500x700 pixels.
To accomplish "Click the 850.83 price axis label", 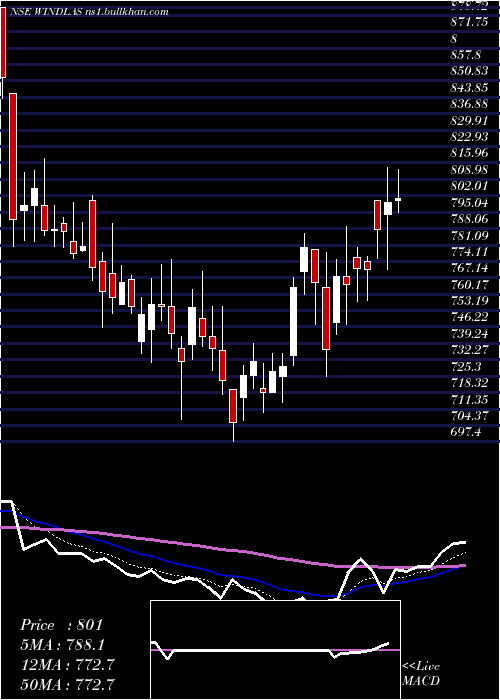I will pyautogui.click(x=469, y=71).
